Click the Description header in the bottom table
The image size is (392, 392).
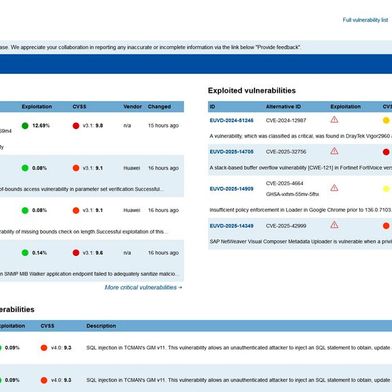(x=101, y=326)
